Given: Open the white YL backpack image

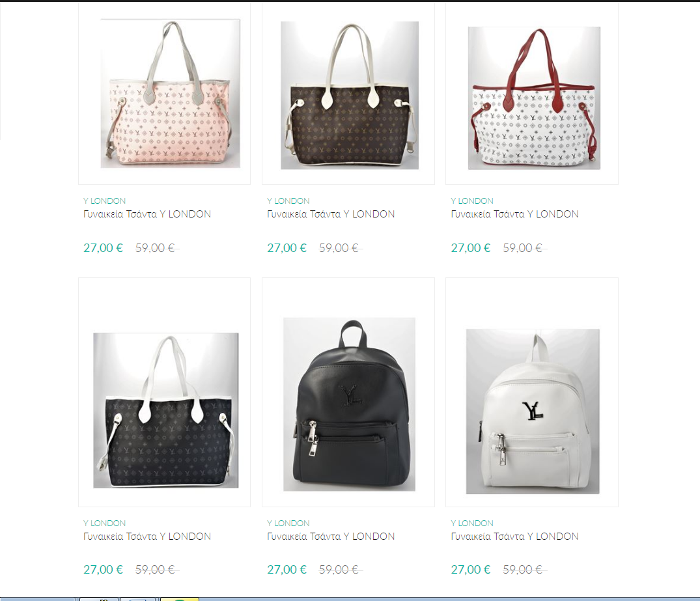Looking at the screenshot, I should pyautogui.click(x=533, y=412).
